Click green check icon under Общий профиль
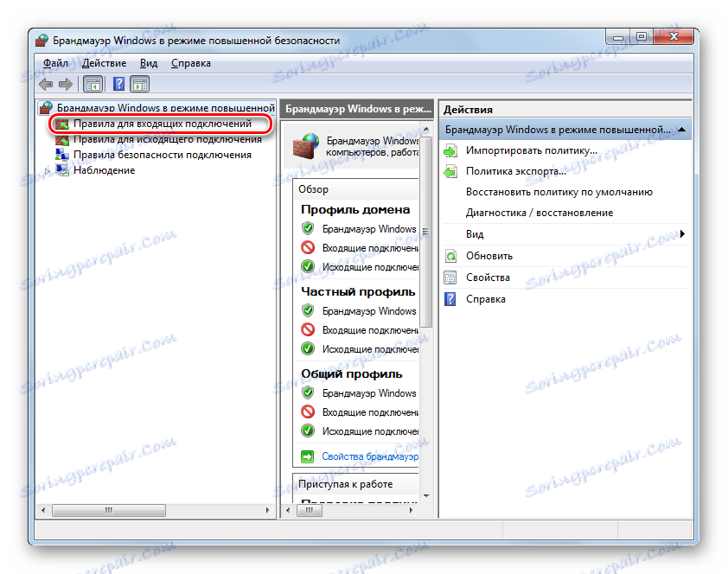The height and width of the screenshot is (574, 728). point(307,431)
